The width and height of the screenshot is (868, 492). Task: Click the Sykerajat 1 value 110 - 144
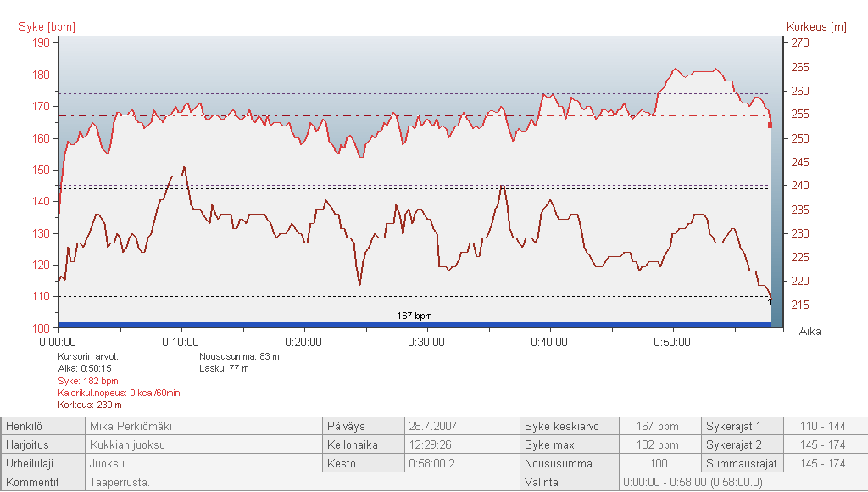[825, 426]
